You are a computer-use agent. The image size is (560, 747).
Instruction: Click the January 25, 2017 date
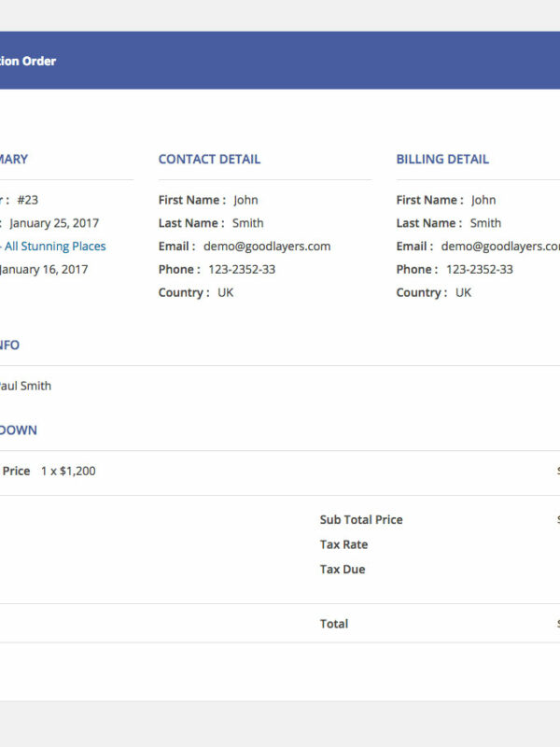pyautogui.click(x=54, y=223)
